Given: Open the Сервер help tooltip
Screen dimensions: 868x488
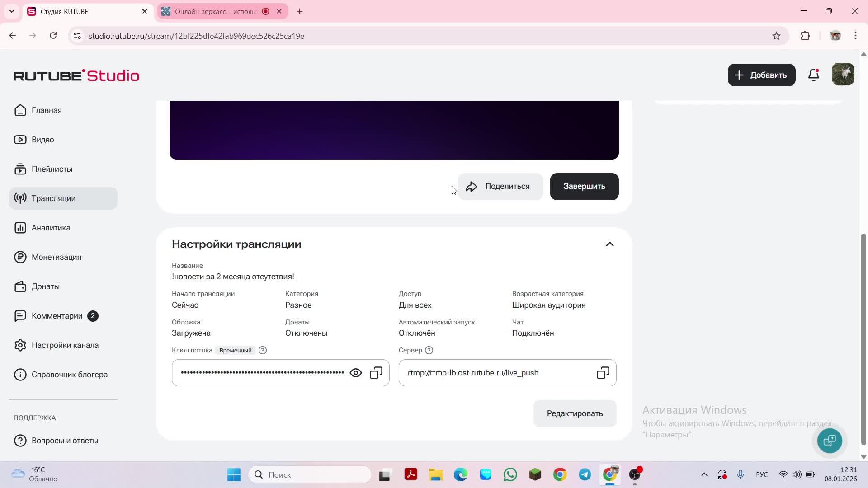Looking at the screenshot, I should tap(429, 350).
